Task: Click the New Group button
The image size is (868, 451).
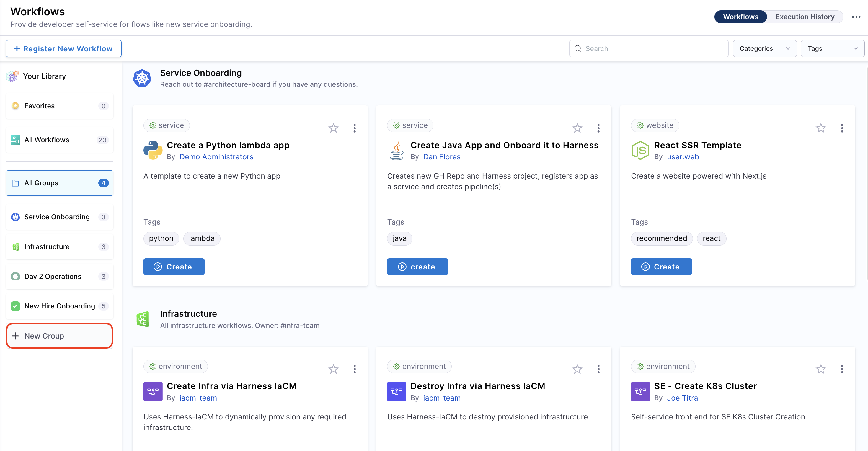Action: 59,336
